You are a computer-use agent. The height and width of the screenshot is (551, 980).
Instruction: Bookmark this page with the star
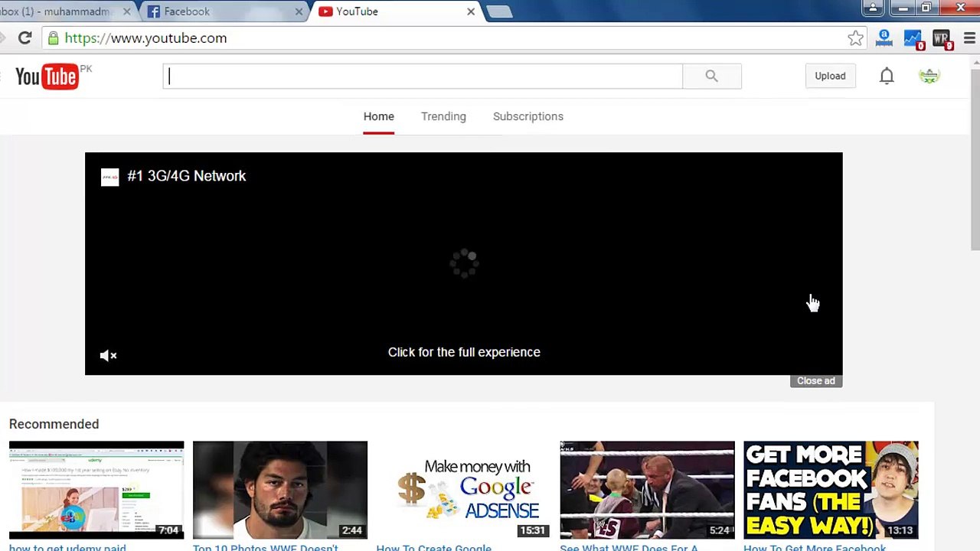click(x=855, y=38)
